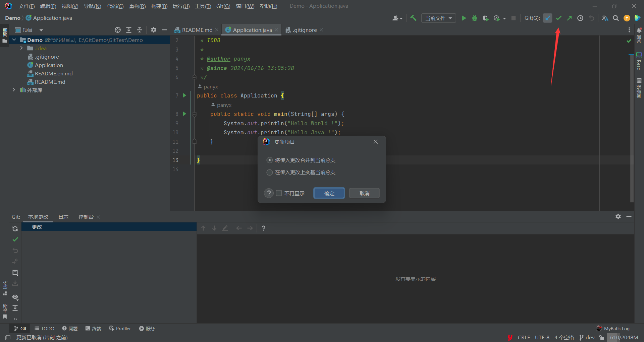Switch to the README.md editor tab
644x342 pixels.
pos(196,30)
